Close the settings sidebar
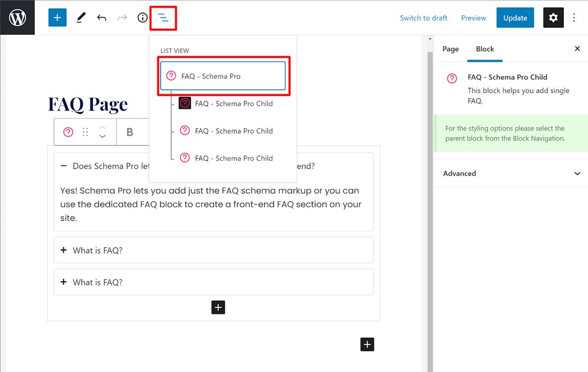This screenshot has height=372, width=588. click(577, 48)
